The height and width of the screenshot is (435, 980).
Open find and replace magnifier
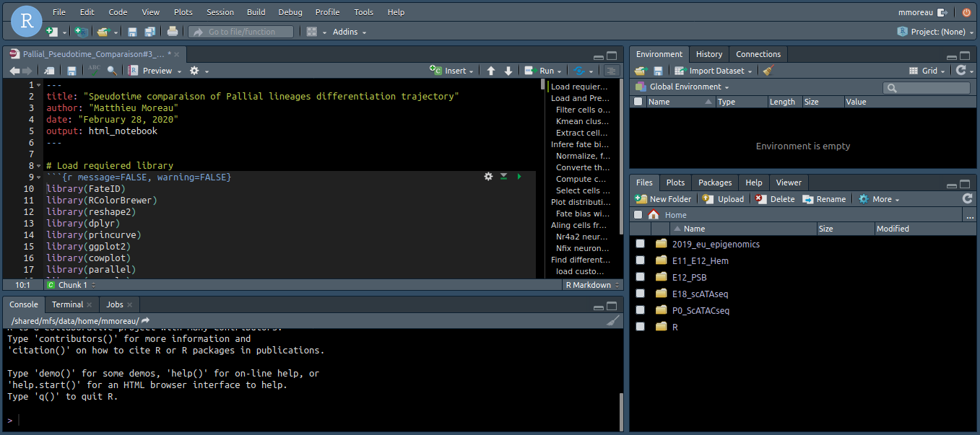pos(112,71)
